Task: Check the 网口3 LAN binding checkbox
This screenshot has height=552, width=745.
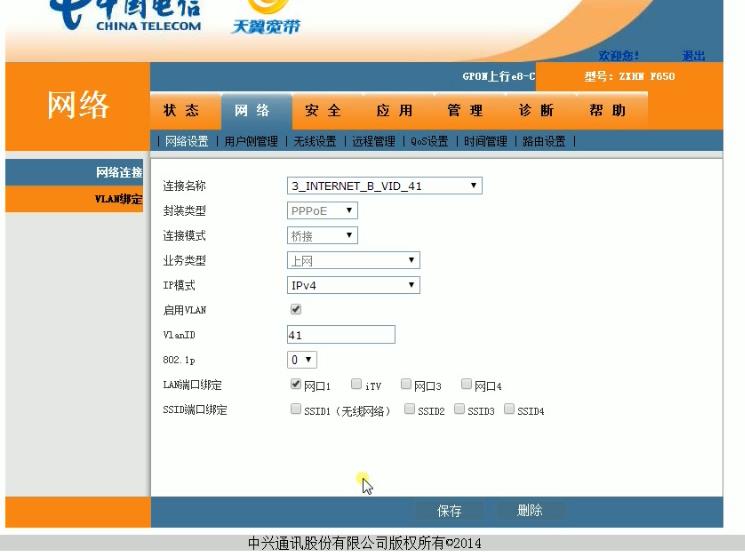Action: [x=406, y=384]
